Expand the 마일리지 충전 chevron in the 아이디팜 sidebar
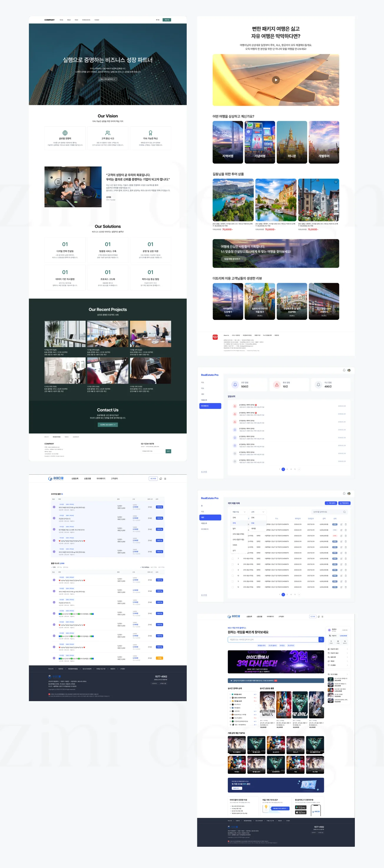 click(x=347, y=649)
